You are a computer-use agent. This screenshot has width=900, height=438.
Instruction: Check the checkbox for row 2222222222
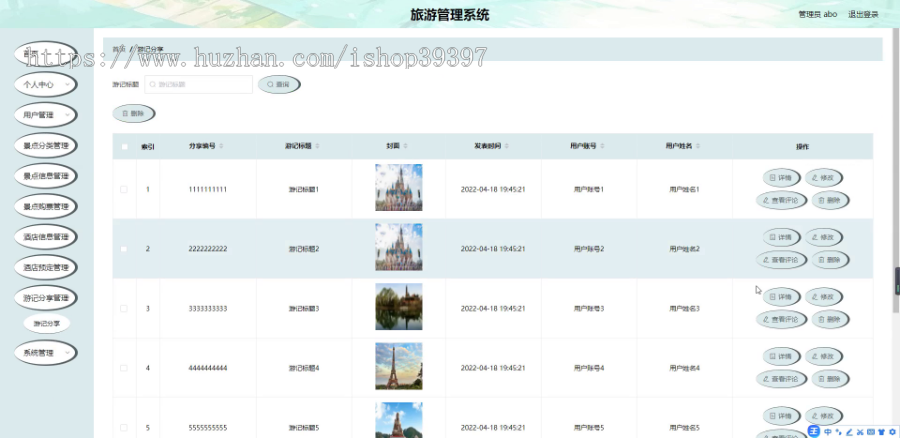124,249
